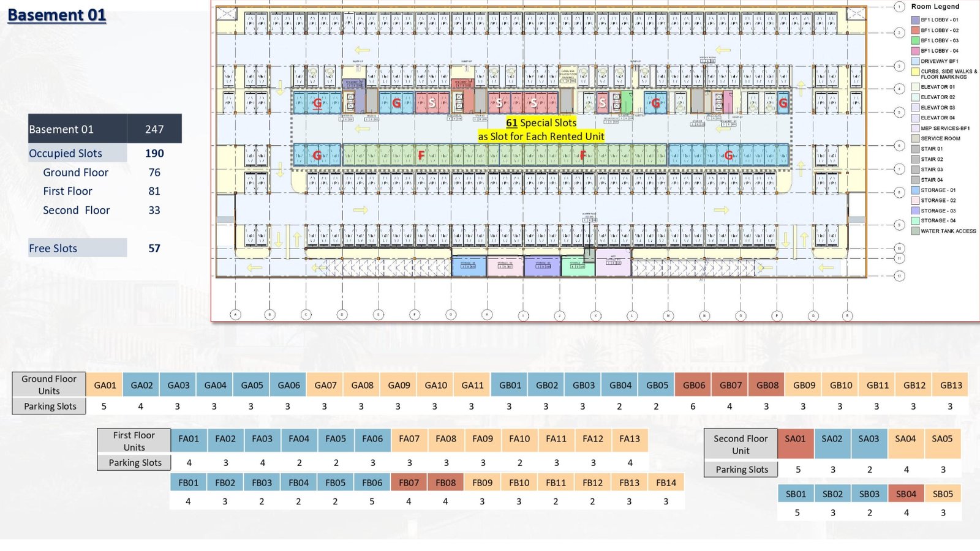Select the WATER TANK ACCESS legend swatch
Viewport: 980px width, 551px height.
click(915, 231)
